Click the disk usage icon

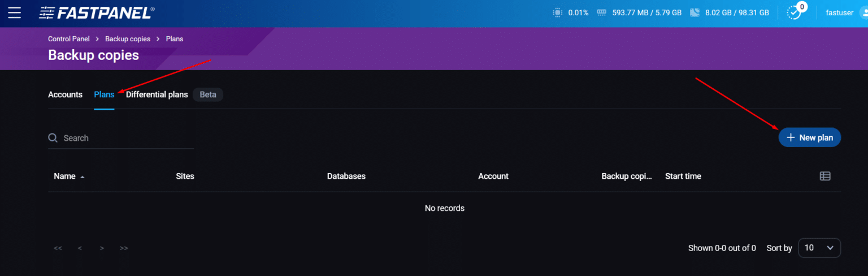695,12
